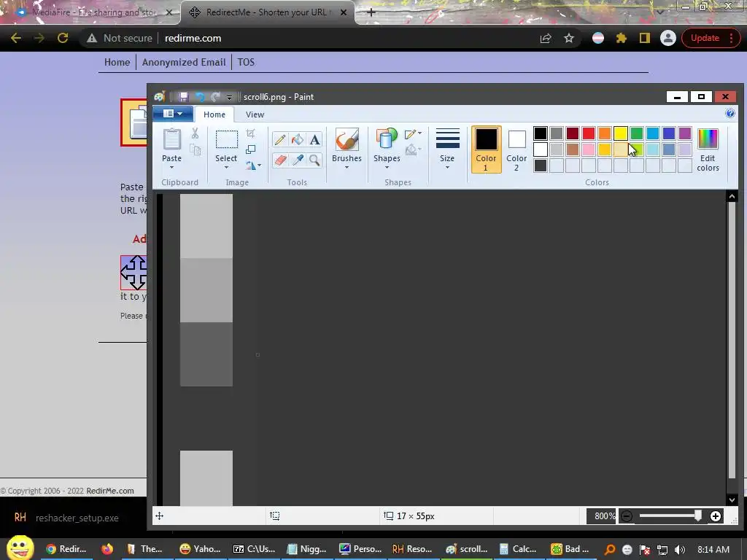Select the Eraser tool in Paint

[x=279, y=160]
